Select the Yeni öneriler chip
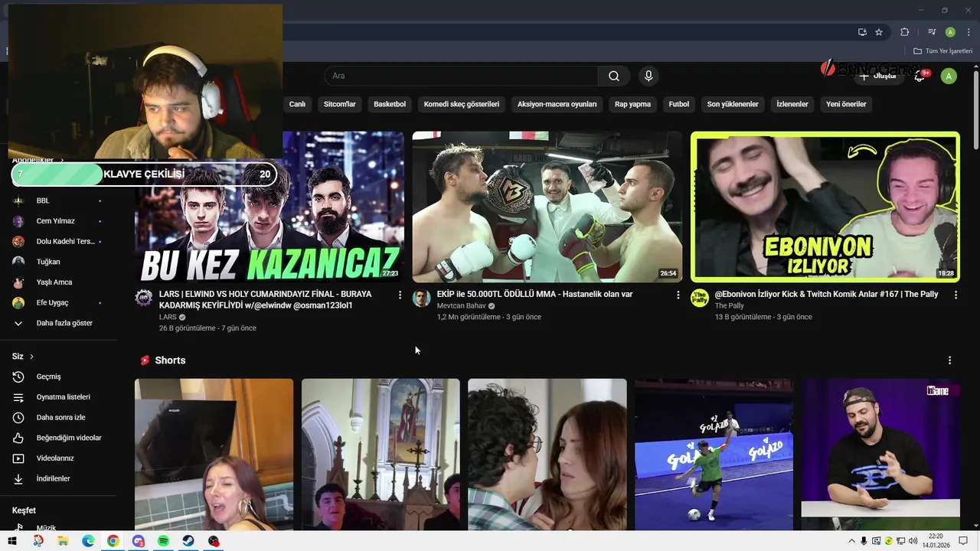 846,104
